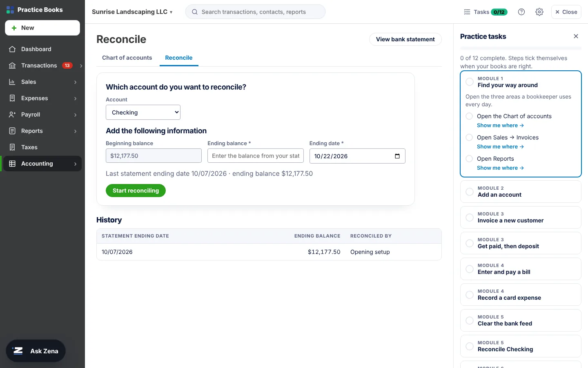Image resolution: width=588 pixels, height=368 pixels.
Task: Expand the Transactions submenu chevron
Action: (81, 66)
